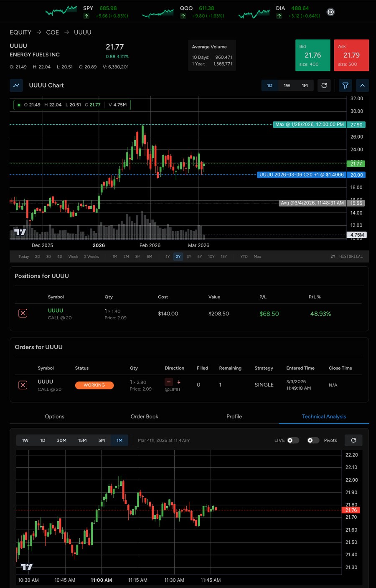Click the TradingView logo on the intraday chart
This screenshot has height=588, width=376.
tap(27, 566)
